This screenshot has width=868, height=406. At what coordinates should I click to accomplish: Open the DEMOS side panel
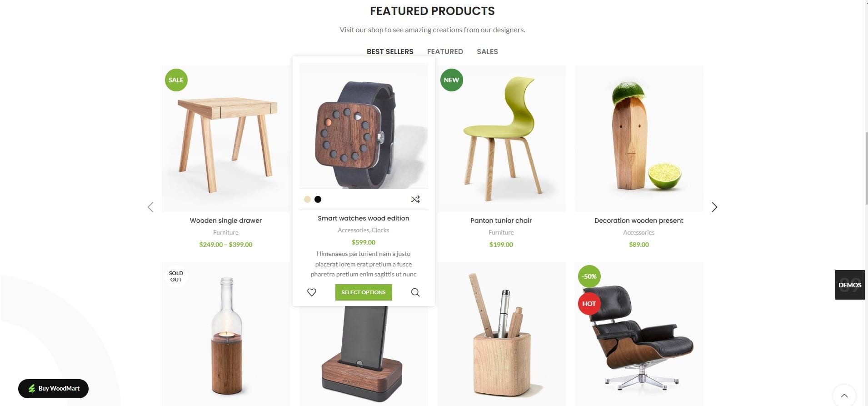pyautogui.click(x=850, y=285)
